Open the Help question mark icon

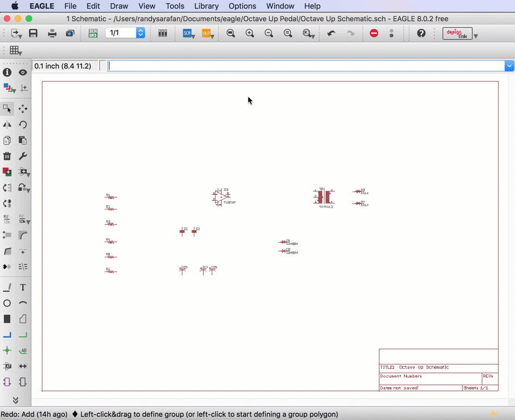point(421,33)
